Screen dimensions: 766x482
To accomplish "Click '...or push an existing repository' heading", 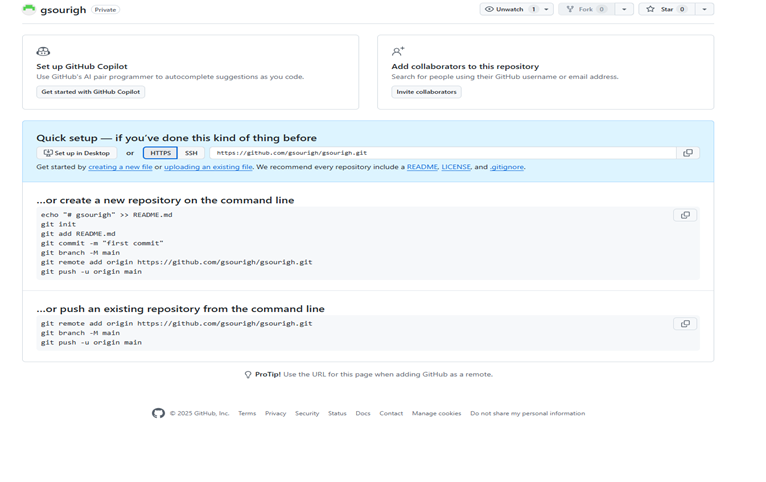I will [180, 309].
